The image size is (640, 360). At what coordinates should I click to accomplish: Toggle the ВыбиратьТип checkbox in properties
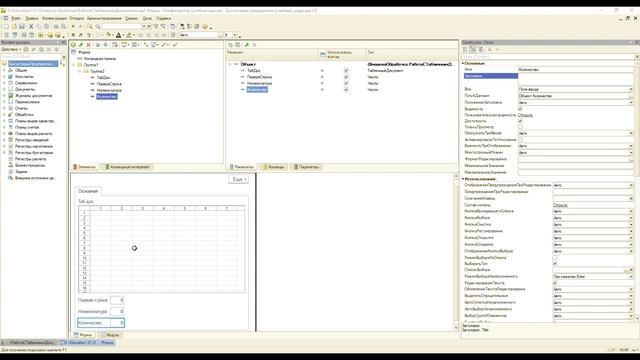pos(555,264)
